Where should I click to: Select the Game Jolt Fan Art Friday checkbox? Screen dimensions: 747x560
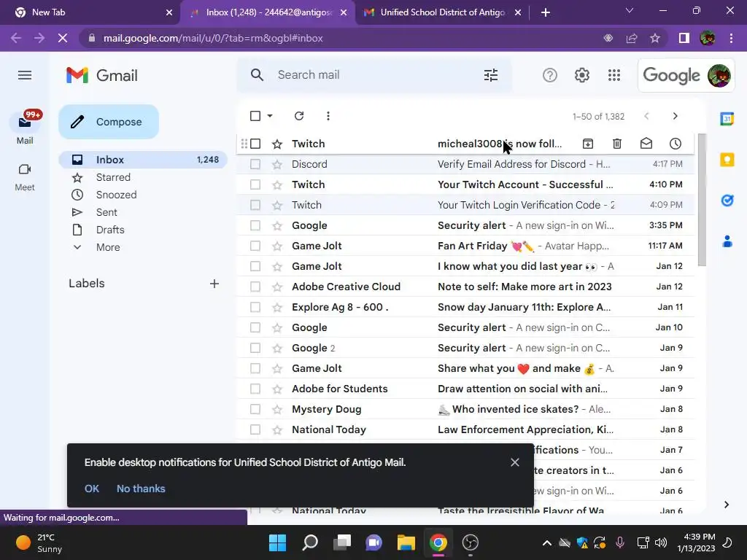[255, 246]
